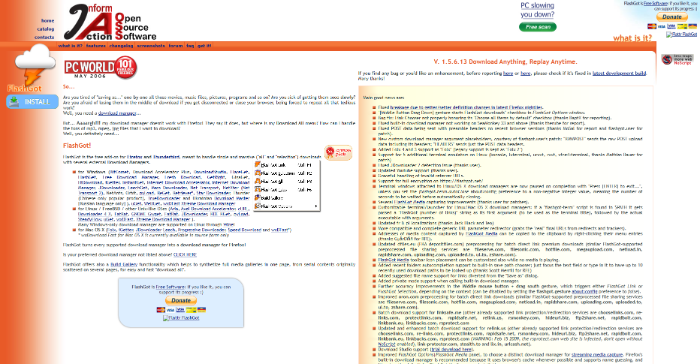Click the 'Free Software' link at top right

[x=655, y=3]
